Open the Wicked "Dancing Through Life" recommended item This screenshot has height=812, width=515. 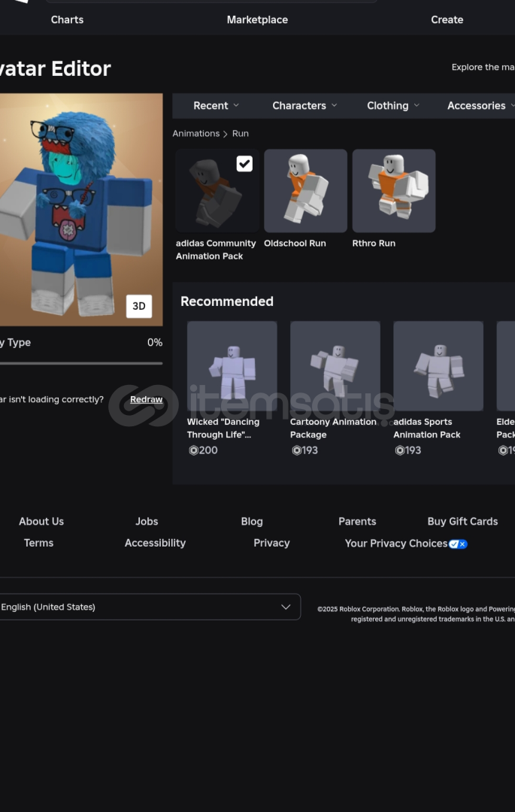point(232,366)
